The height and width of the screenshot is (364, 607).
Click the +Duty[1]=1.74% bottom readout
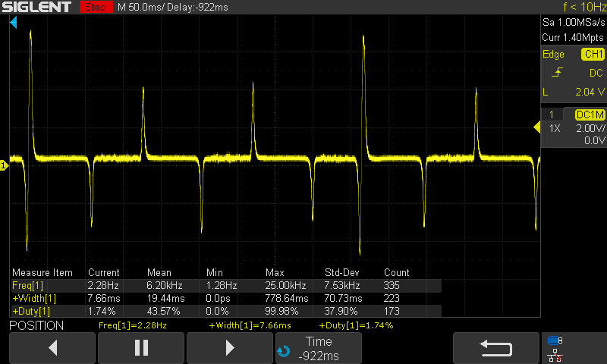click(356, 326)
